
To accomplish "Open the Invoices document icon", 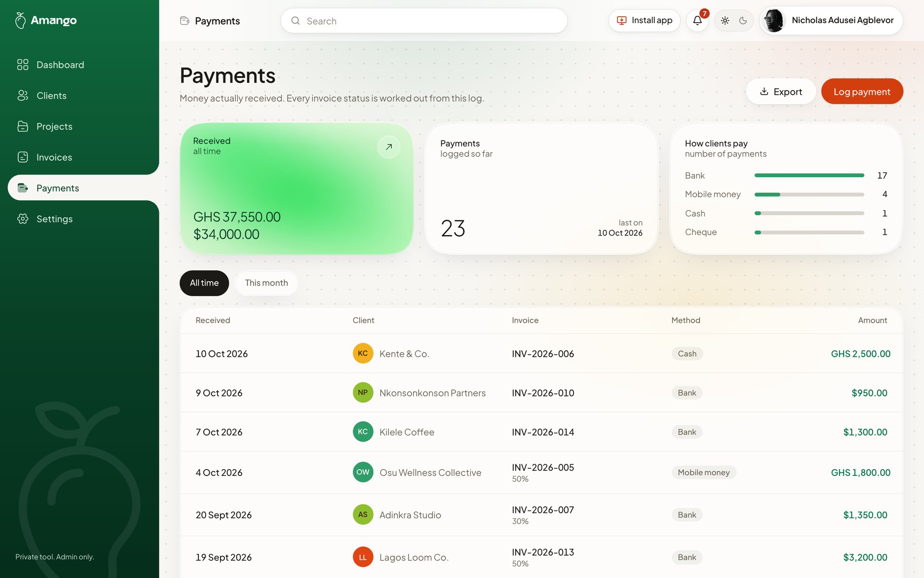I will click(x=23, y=157).
